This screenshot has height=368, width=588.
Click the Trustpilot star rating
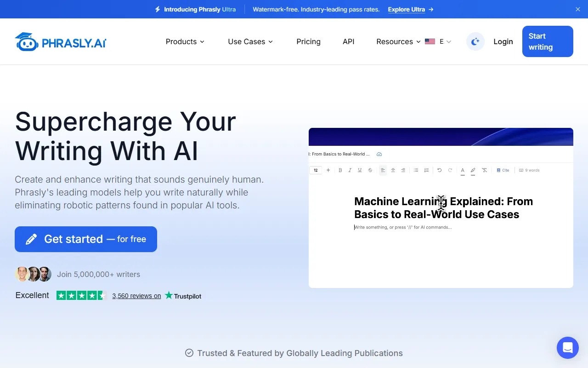pyautogui.click(x=82, y=295)
